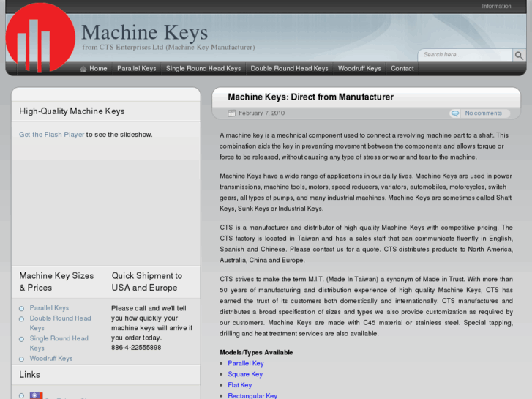Image resolution: width=532 pixels, height=399 pixels.
Task: Open the Rectangular Key model link
Action: pyautogui.click(x=252, y=395)
